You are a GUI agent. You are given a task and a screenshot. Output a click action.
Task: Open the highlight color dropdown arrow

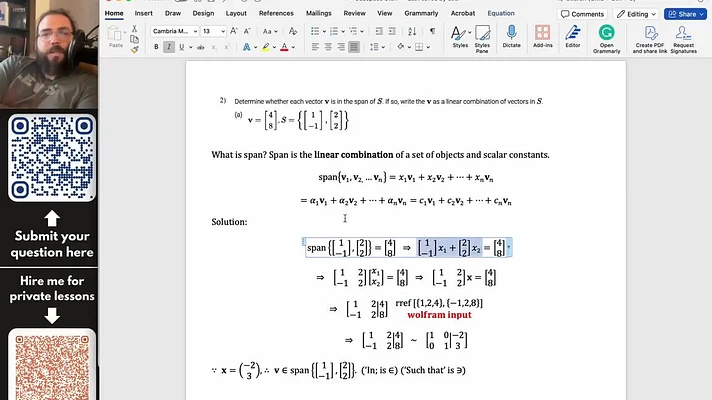tap(274, 47)
